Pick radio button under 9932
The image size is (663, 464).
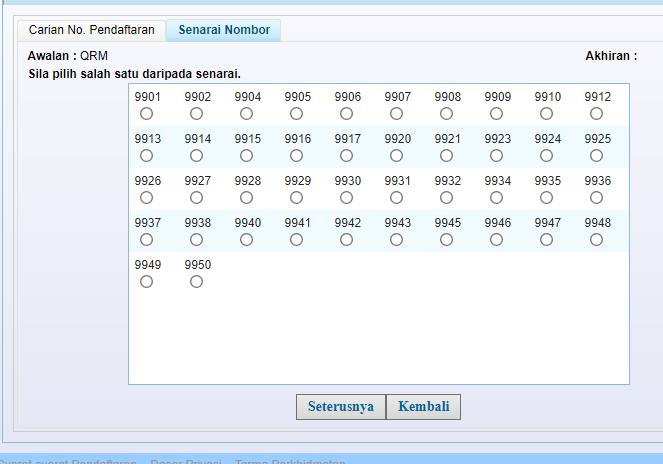click(447, 198)
